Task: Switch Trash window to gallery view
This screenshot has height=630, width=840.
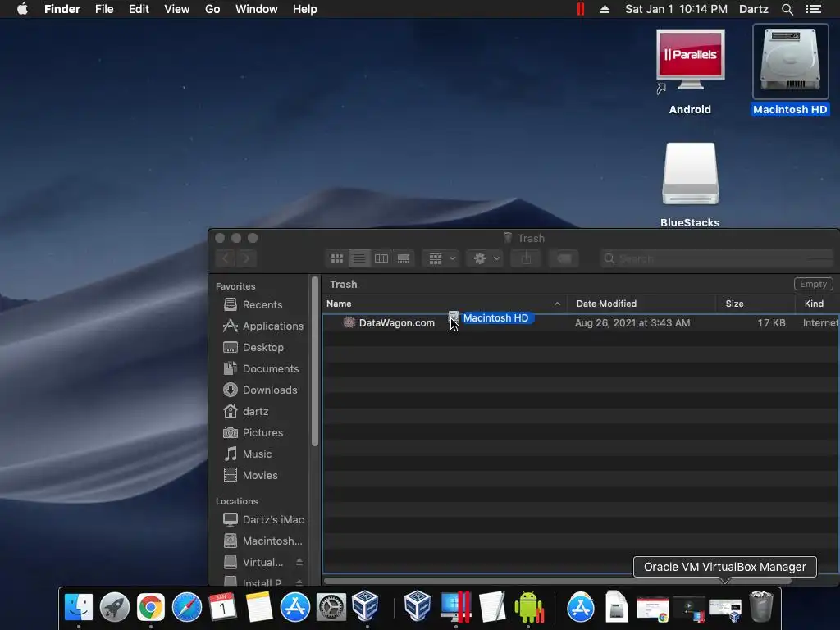Action: tap(404, 258)
